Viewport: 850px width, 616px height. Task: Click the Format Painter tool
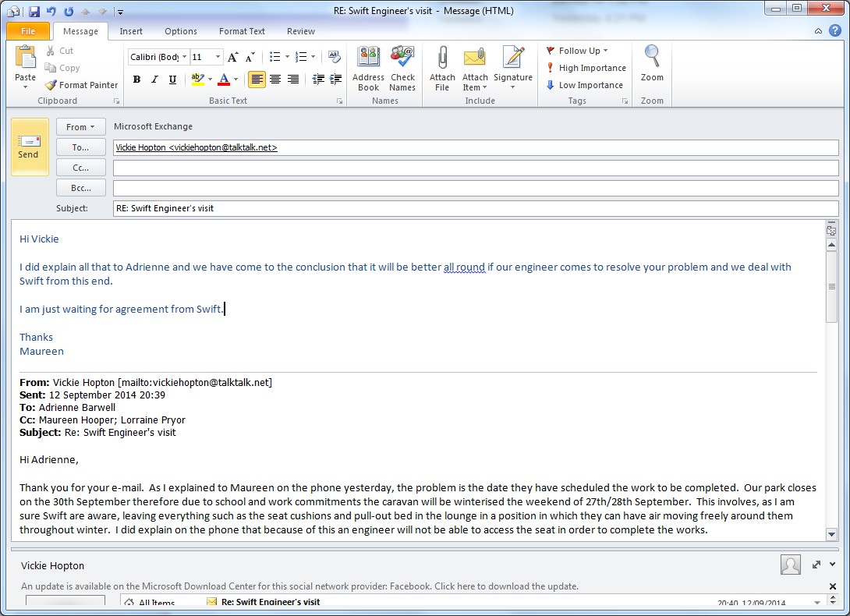[x=82, y=85]
